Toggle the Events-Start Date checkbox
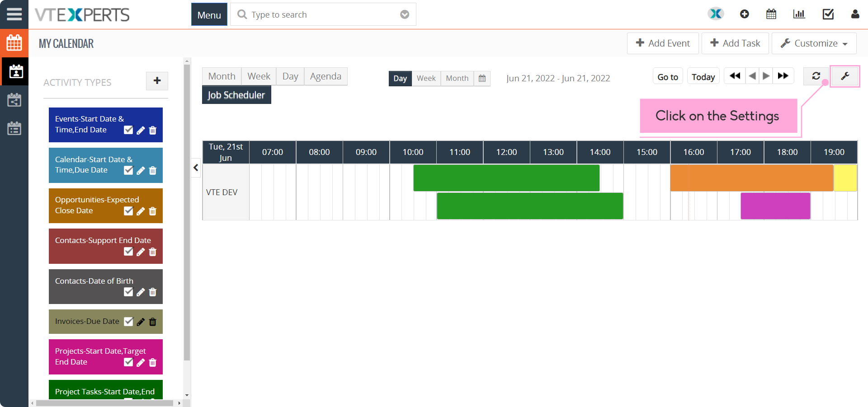The height and width of the screenshot is (407, 868). pyautogui.click(x=128, y=130)
